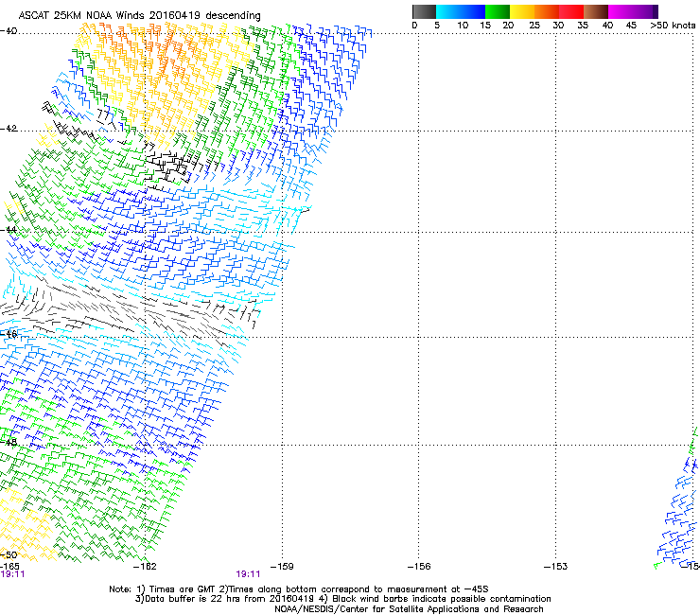
Task: Select the yellow 20–25 knots legend swatch
Action: tap(522, 11)
